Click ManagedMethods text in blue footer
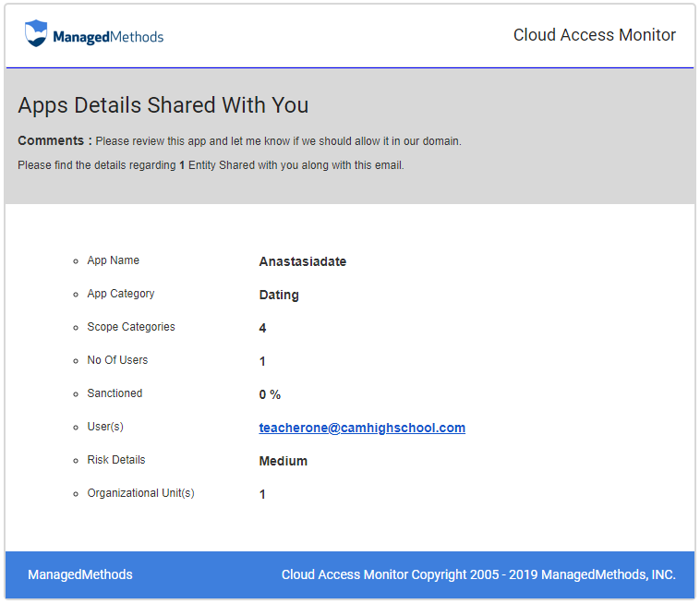Viewport: 700px width, 604px height. [x=80, y=574]
